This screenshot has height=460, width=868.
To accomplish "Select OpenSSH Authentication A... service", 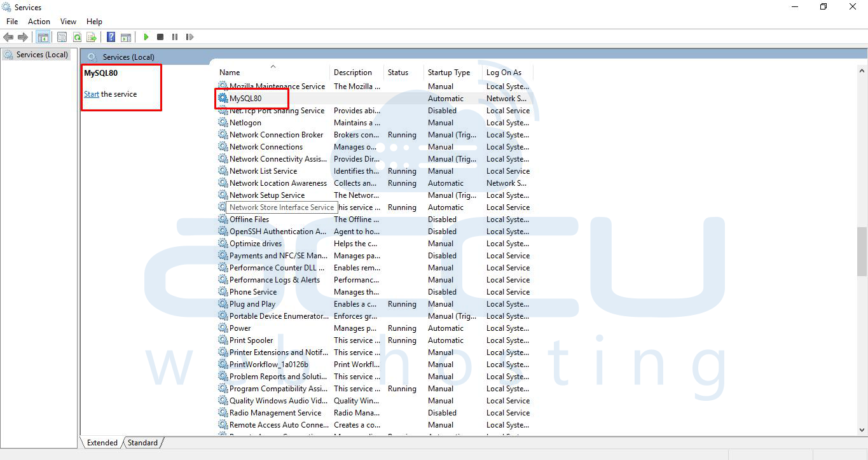I will point(375,231).
